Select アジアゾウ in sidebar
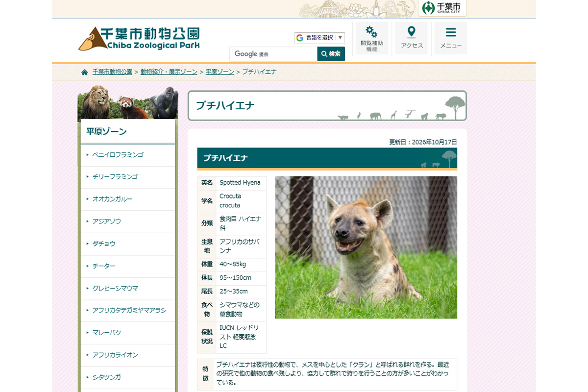 coord(127,221)
